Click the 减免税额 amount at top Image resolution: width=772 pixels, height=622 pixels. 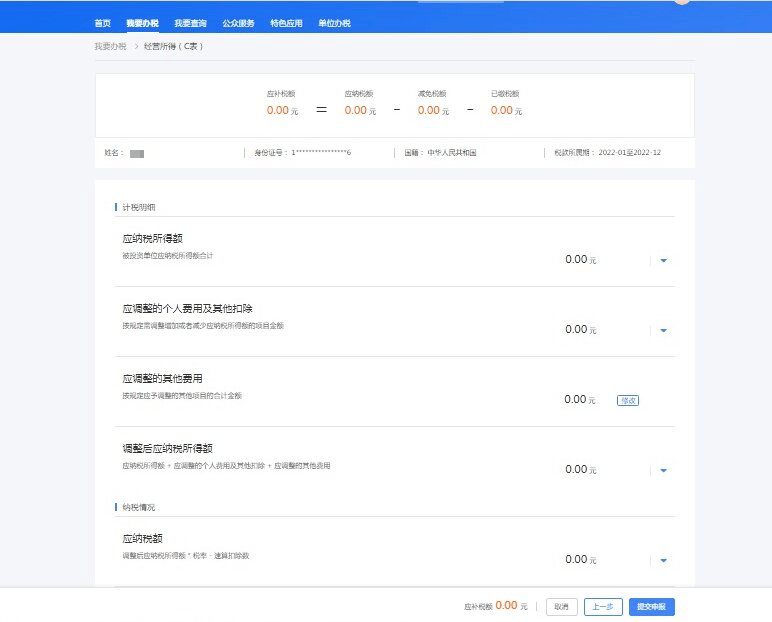433,110
